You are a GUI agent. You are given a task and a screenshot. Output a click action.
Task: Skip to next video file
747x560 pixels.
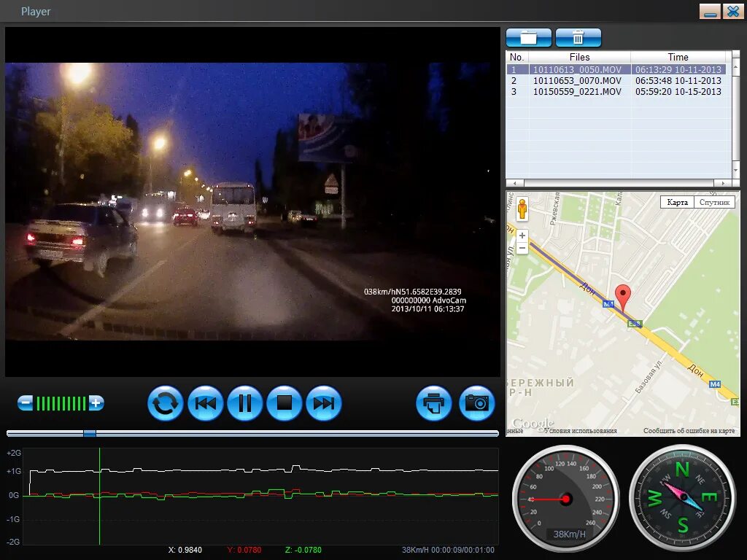point(323,402)
